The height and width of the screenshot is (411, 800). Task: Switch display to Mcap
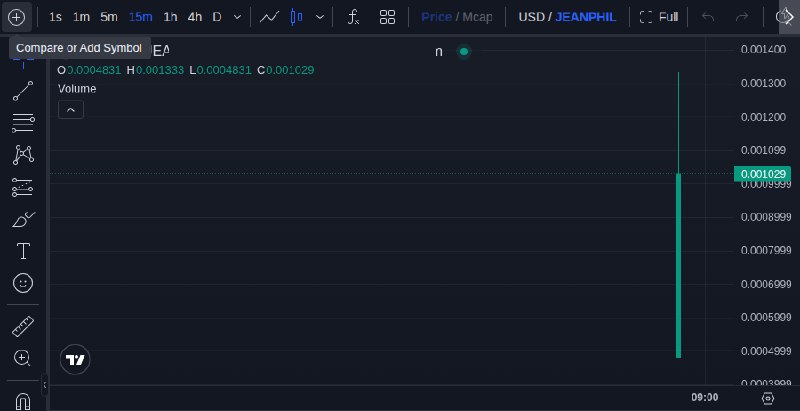(x=478, y=17)
